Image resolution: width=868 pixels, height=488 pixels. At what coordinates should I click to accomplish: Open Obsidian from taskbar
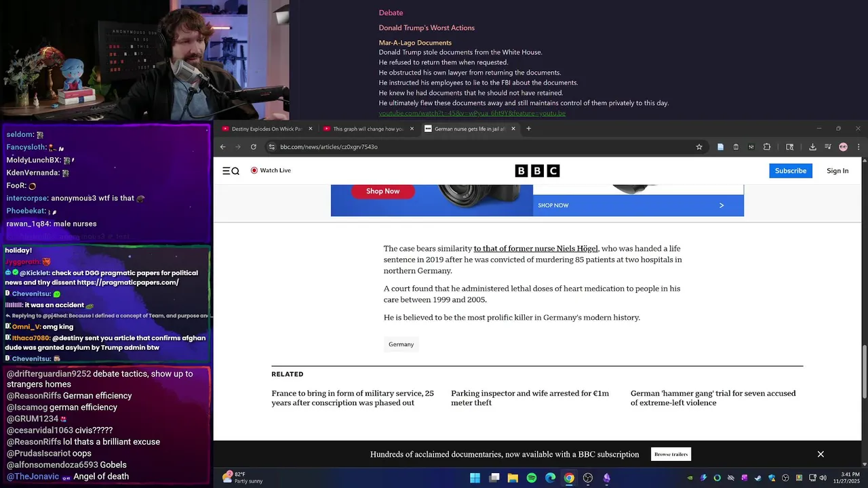[x=606, y=478]
